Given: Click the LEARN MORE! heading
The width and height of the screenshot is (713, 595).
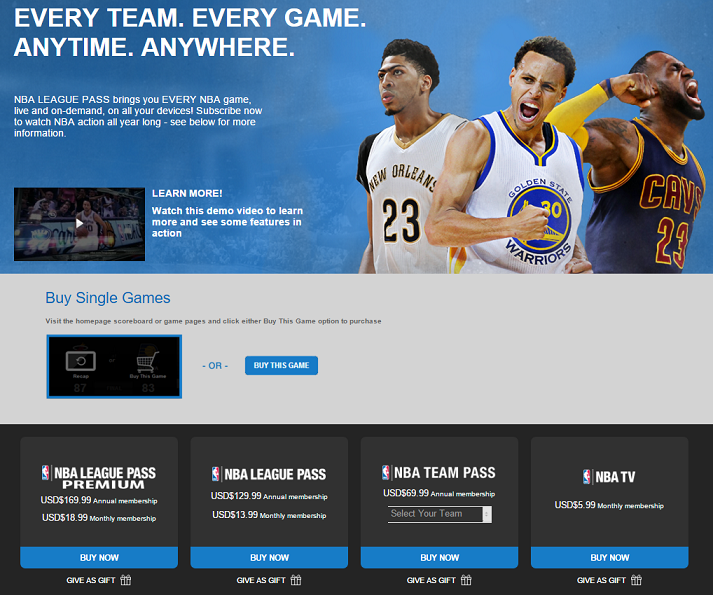Looking at the screenshot, I should [187, 193].
